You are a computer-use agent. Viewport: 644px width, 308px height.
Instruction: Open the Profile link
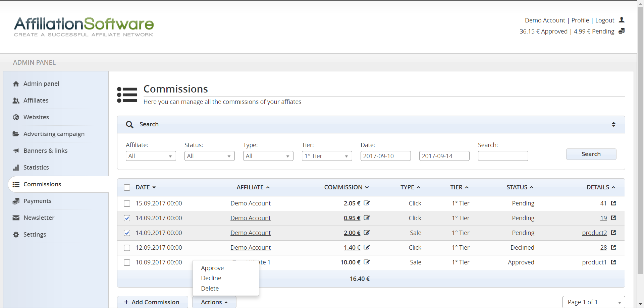[x=580, y=20]
